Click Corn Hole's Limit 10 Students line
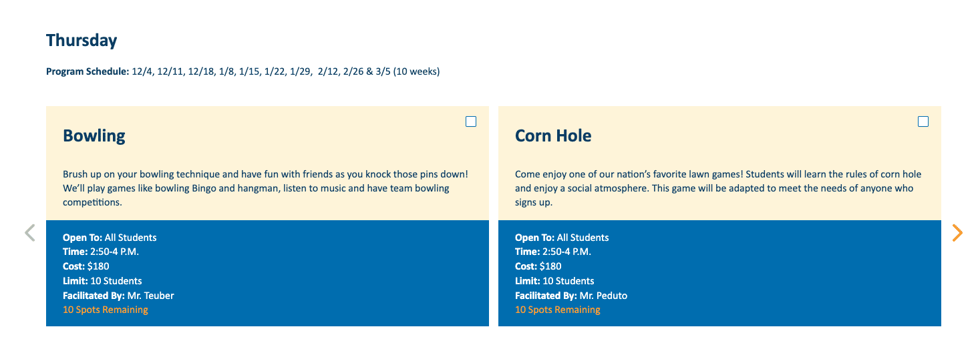980x351 pixels. coord(554,281)
